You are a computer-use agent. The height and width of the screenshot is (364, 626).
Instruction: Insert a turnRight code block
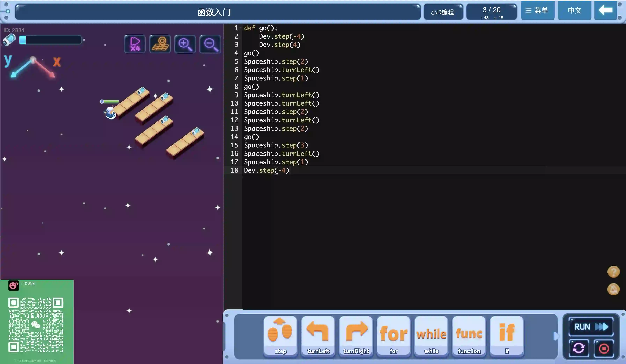[356, 335]
